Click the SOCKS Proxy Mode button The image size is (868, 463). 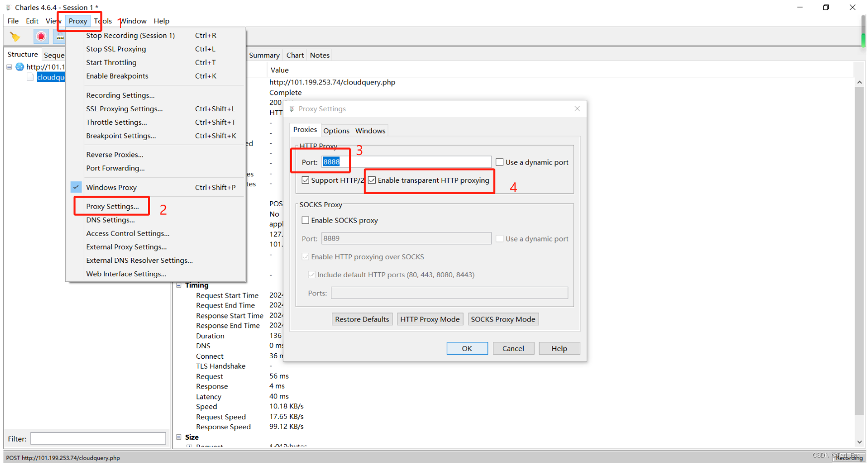(503, 319)
